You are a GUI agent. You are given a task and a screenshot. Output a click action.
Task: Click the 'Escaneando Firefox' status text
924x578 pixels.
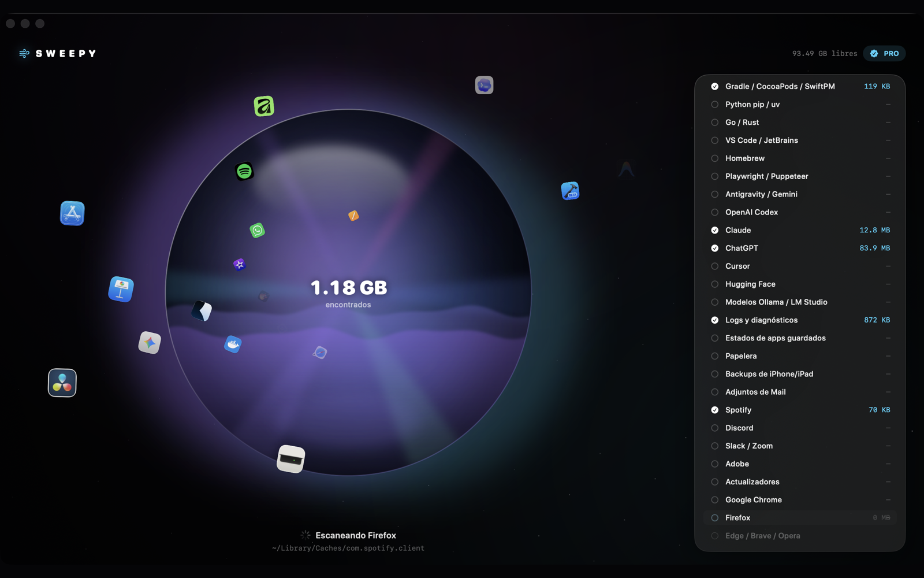click(x=356, y=535)
